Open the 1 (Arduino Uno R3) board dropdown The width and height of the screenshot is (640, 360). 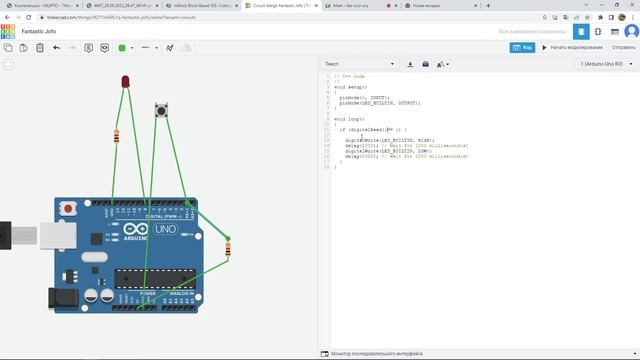pyautogui.click(x=606, y=64)
